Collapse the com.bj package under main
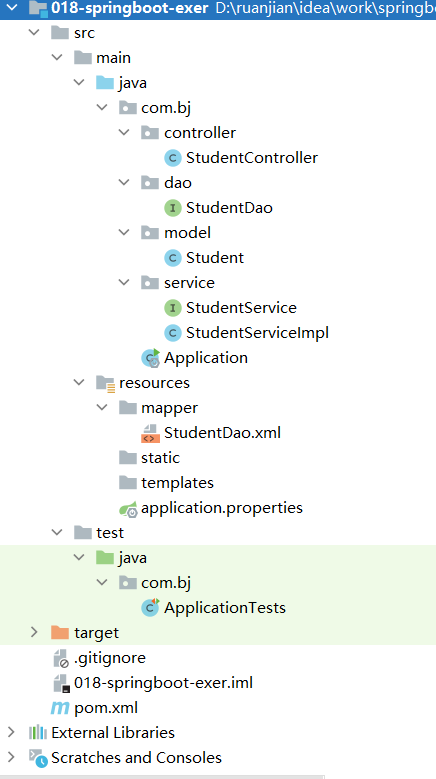Image resolution: width=436 pixels, height=779 pixels. 102,107
